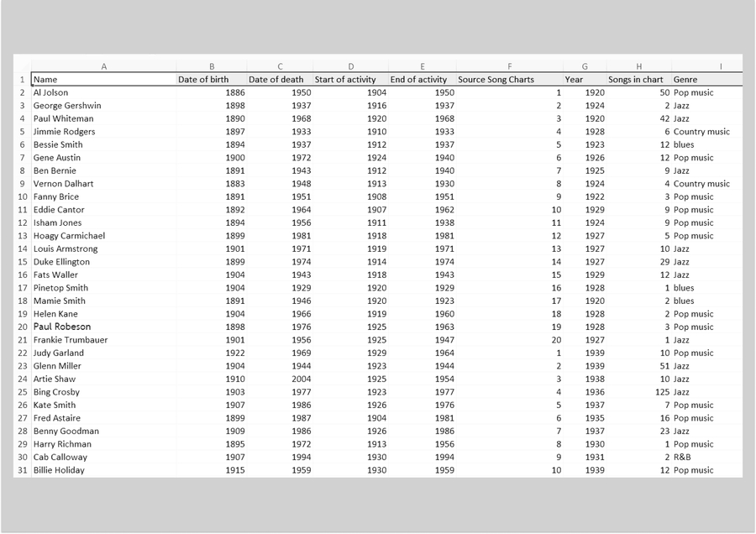Viewport: 756px width, 534px height.
Task: Select the 'Louis Armstrong' cell
Action: coord(103,249)
